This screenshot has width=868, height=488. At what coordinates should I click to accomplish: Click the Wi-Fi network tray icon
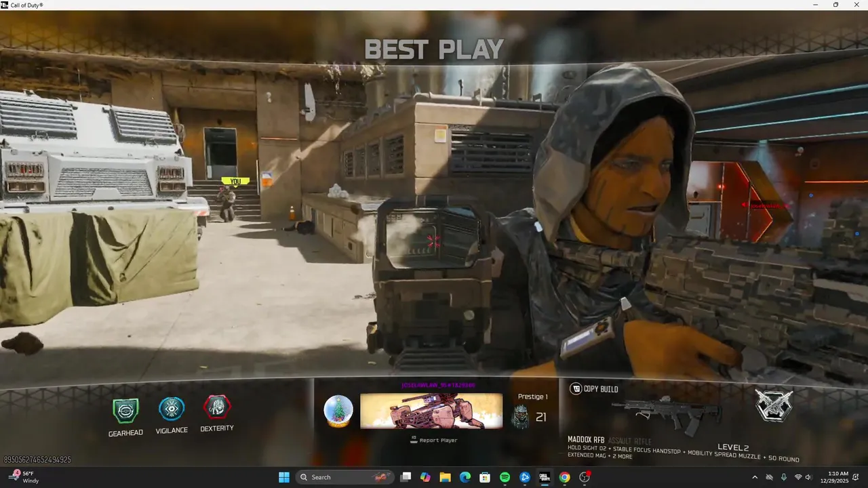[798, 477]
